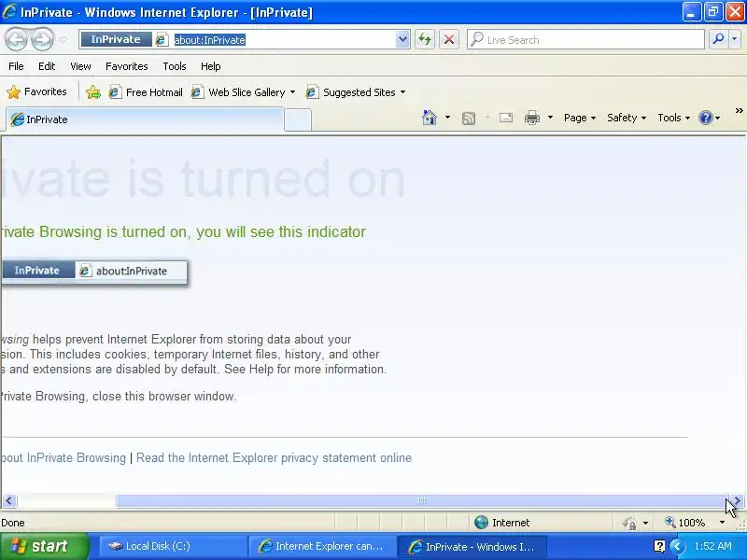Viewport: 747px width, 560px height.
Task: Open the Windows start menu
Action: coord(44,546)
